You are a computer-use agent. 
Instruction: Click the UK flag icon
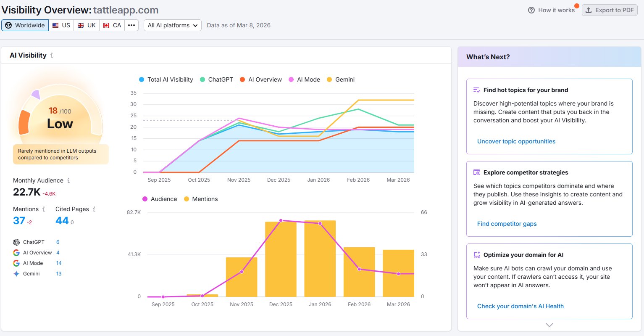pos(81,25)
